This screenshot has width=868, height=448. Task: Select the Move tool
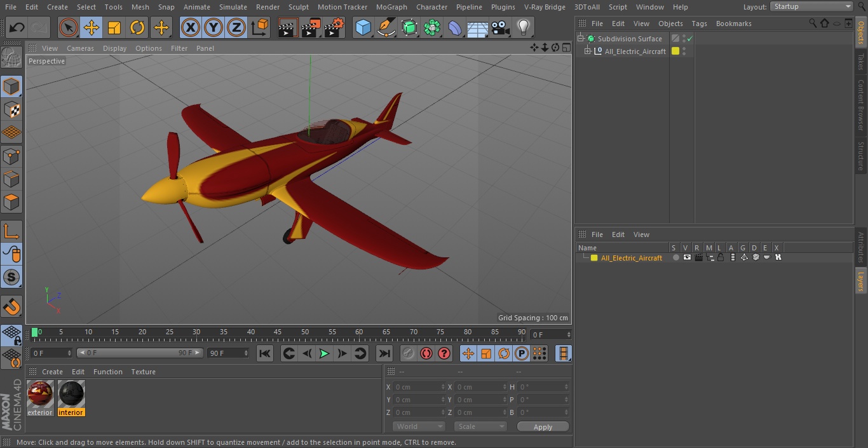click(92, 27)
